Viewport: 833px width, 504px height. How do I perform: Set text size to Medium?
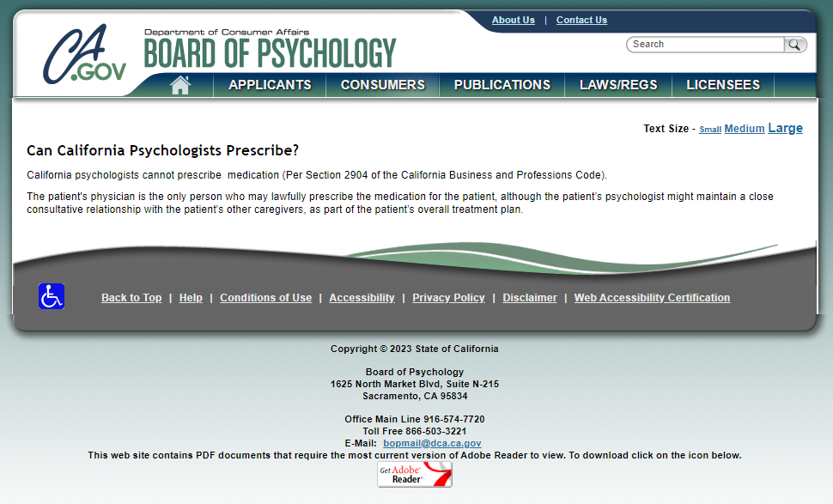[744, 129]
